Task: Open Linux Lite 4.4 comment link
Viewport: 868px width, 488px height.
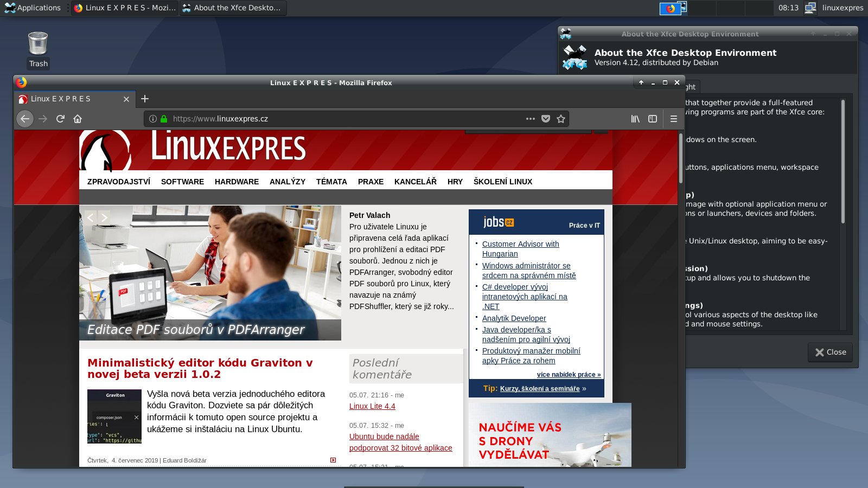Action: pos(372,406)
